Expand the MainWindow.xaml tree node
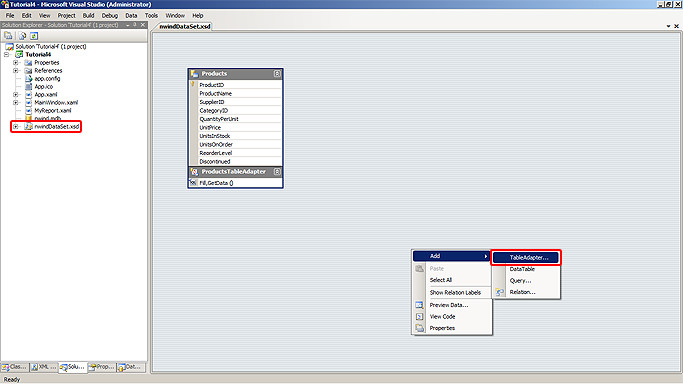The image size is (683, 384). point(16,103)
